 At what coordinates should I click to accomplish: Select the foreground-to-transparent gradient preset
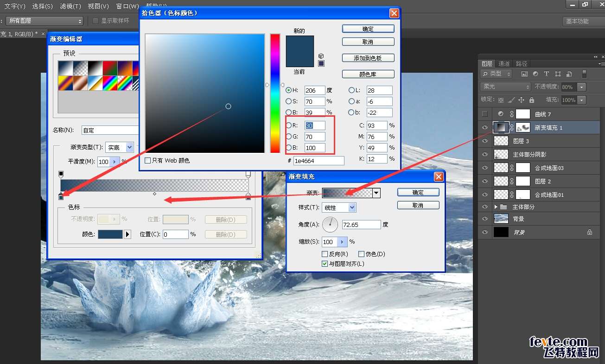(80, 69)
